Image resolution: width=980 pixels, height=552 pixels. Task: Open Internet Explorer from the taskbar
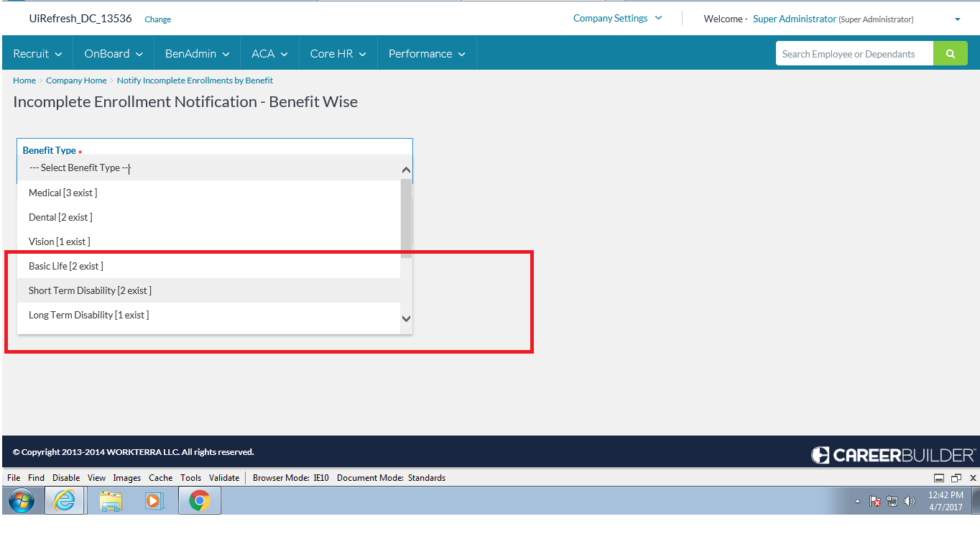tap(65, 501)
